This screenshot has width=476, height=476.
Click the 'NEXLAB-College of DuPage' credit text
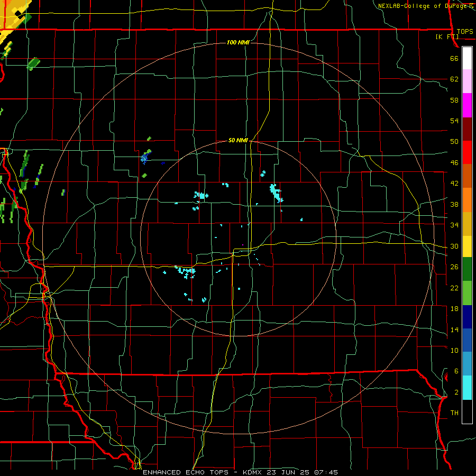point(422,6)
